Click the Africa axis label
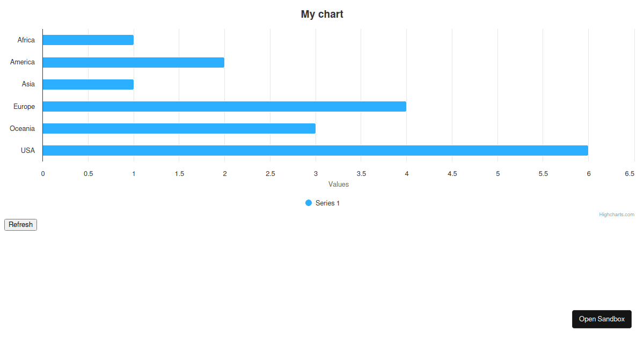This screenshot has width=644, height=338. [x=26, y=40]
